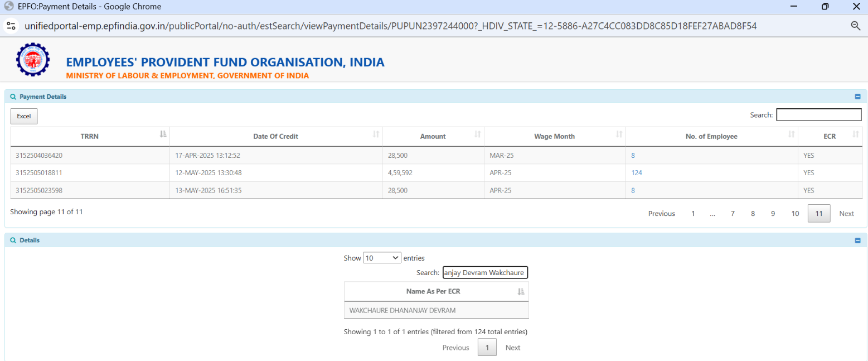The height and width of the screenshot is (361, 868).
Task: Collapse the Details panel
Action: 857,240
